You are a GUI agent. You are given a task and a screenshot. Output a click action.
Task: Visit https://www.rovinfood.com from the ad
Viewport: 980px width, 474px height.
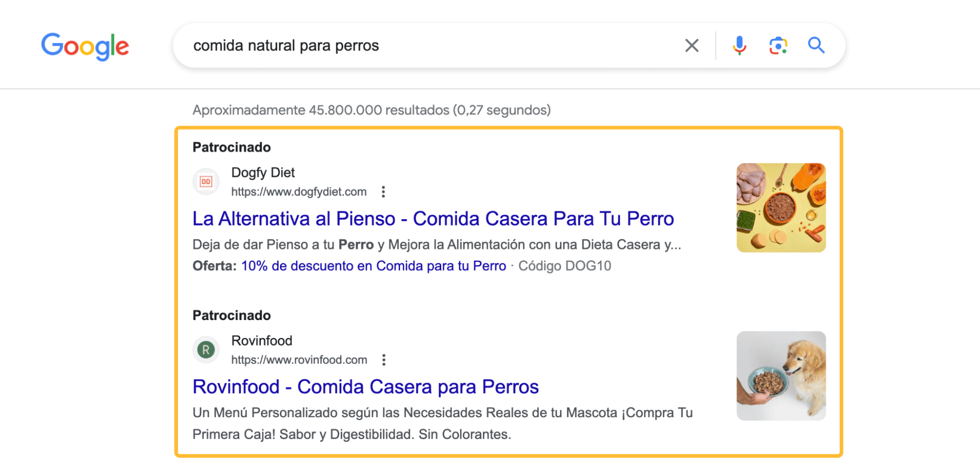(298, 359)
